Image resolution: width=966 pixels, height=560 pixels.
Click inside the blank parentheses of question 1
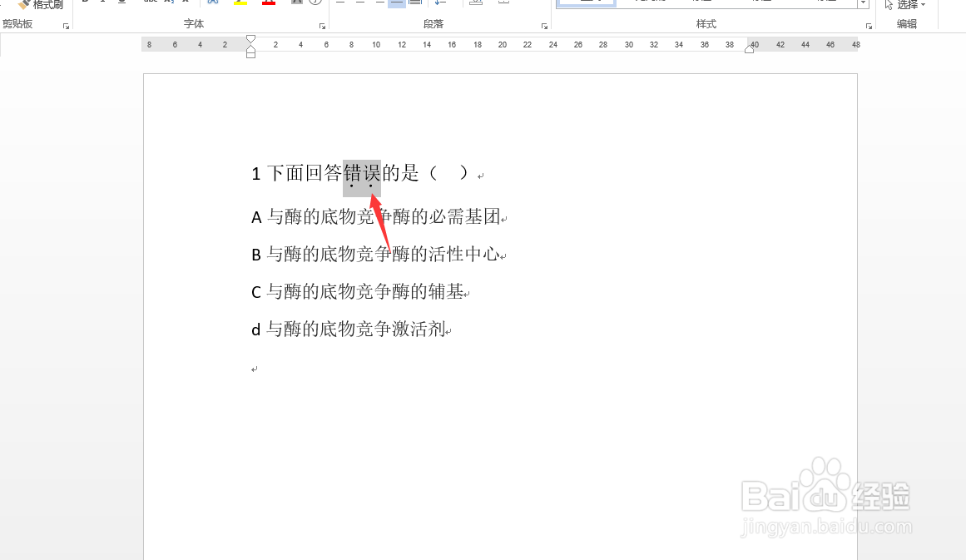point(448,174)
